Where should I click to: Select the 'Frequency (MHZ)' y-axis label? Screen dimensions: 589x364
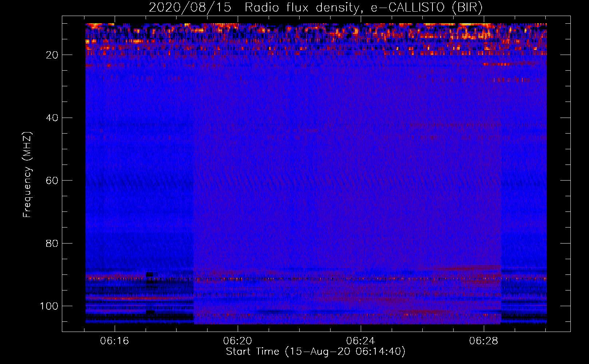tap(27, 174)
